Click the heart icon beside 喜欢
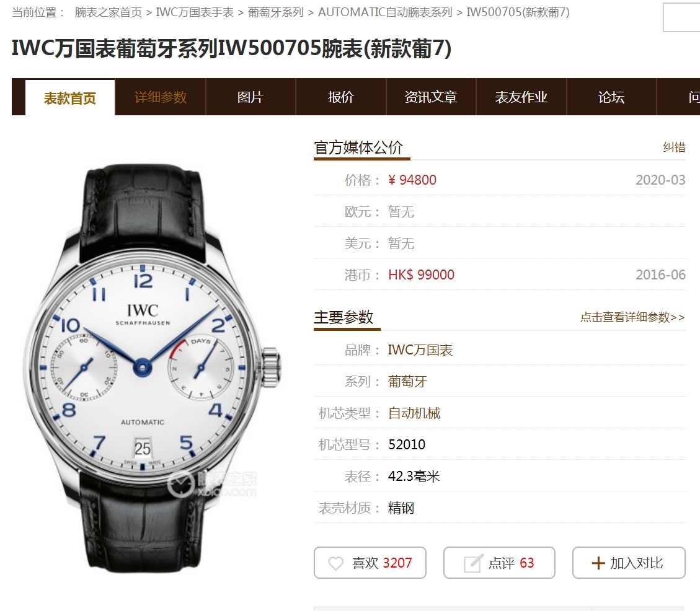 click(335, 563)
